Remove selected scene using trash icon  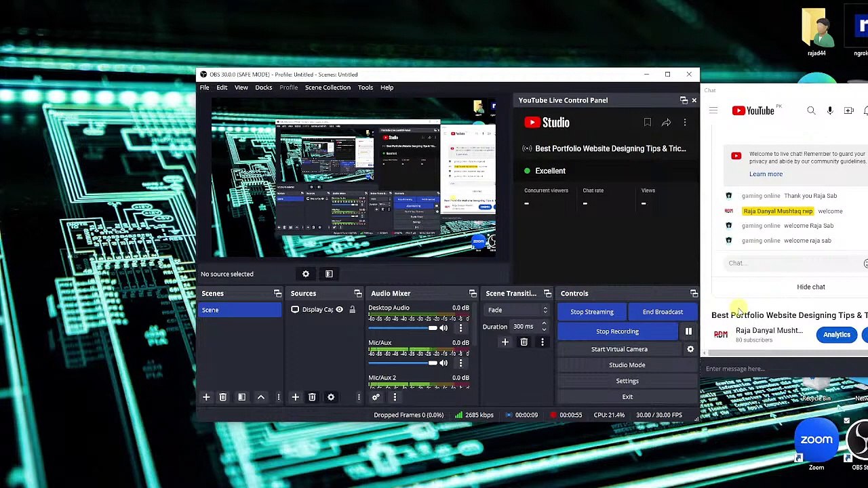222,397
